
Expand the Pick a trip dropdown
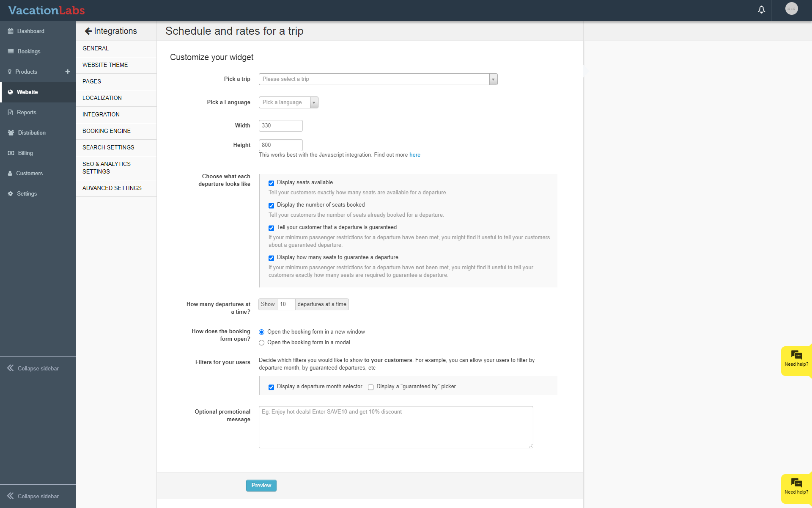(x=378, y=79)
